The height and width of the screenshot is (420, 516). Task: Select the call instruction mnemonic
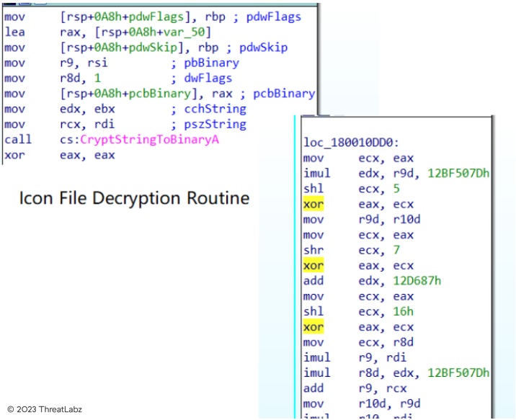click(17, 140)
